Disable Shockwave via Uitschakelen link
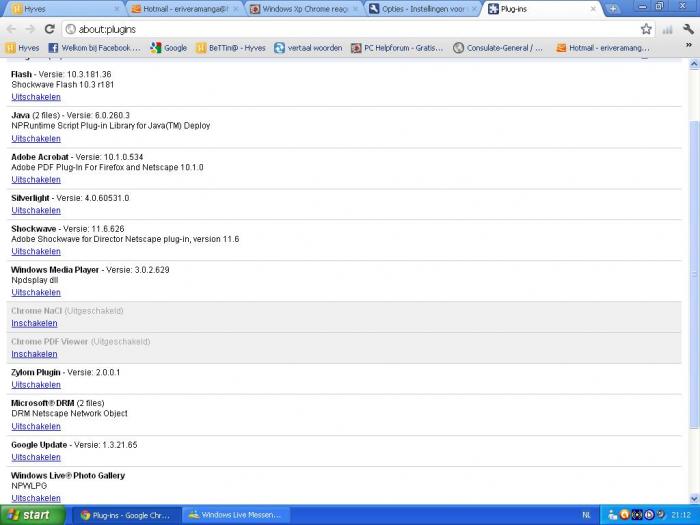Viewport: 700px width, 525px height. [x=36, y=251]
